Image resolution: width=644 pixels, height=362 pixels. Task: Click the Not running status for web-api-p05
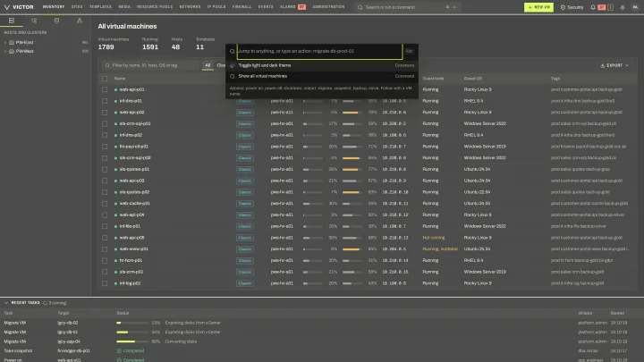433,238
